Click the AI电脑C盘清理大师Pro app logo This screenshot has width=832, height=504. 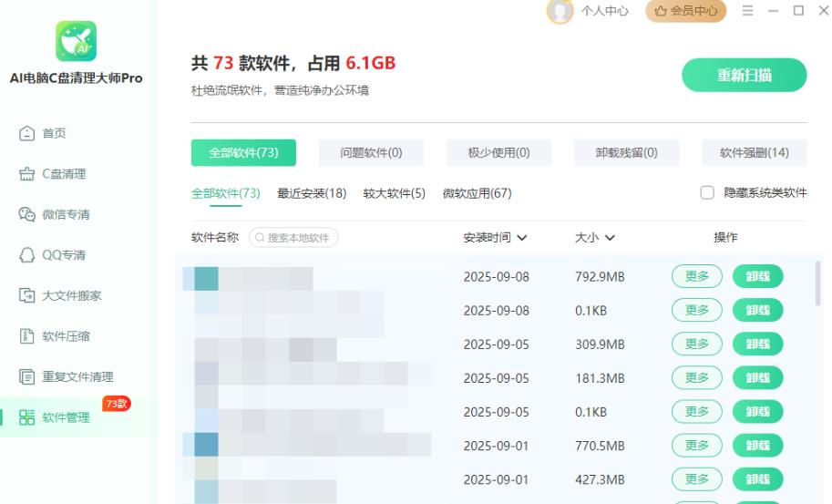click(x=76, y=41)
